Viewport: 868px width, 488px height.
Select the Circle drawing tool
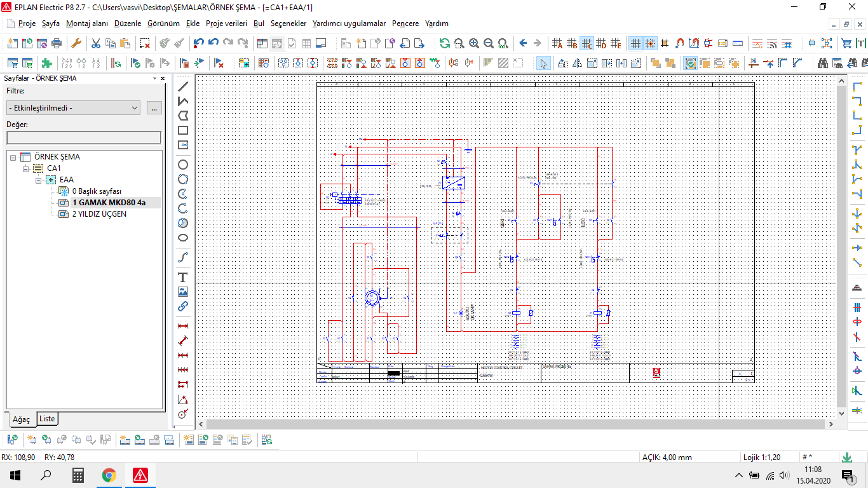click(183, 165)
